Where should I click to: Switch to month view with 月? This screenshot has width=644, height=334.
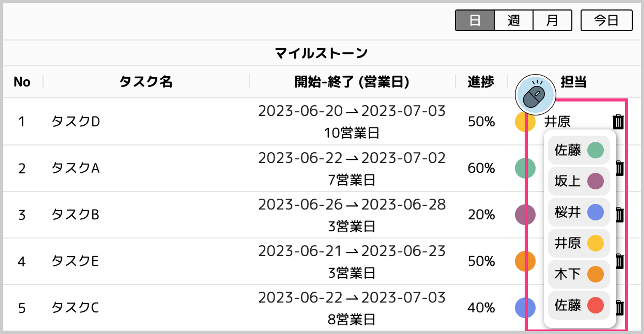pos(552,20)
